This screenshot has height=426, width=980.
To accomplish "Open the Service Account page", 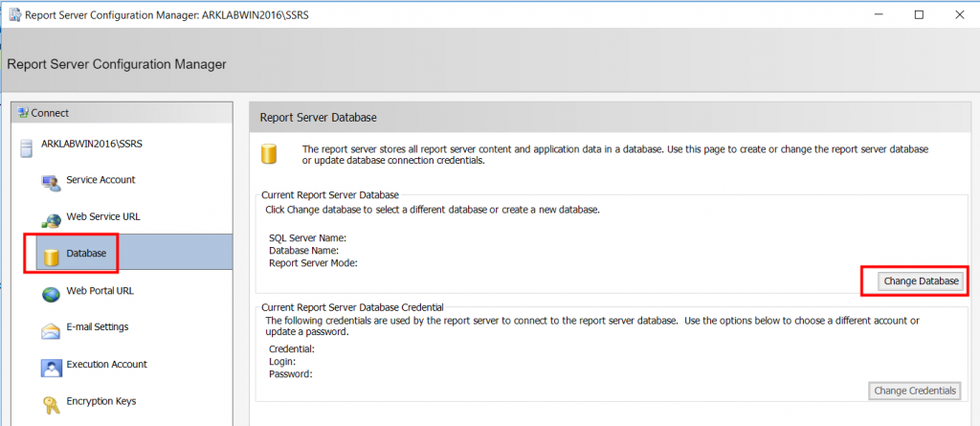I will (100, 180).
